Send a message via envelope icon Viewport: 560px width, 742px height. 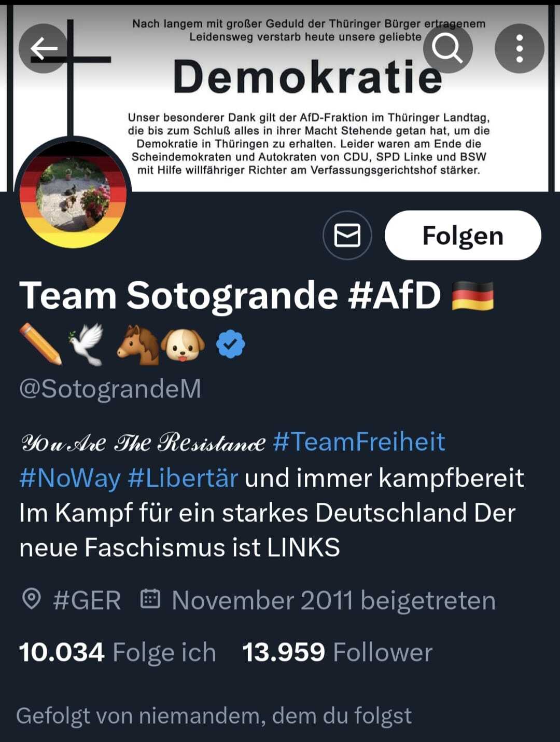tap(347, 236)
